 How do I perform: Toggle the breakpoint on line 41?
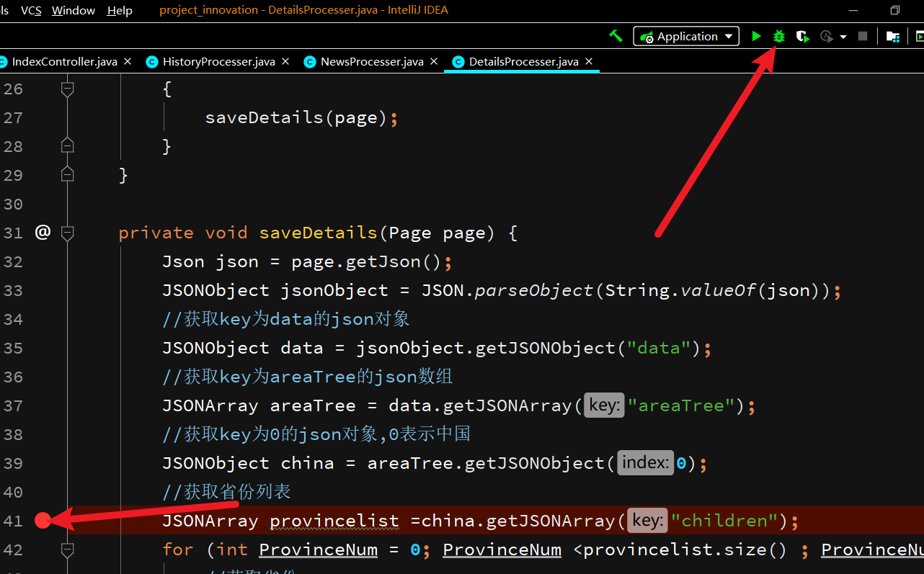click(43, 520)
